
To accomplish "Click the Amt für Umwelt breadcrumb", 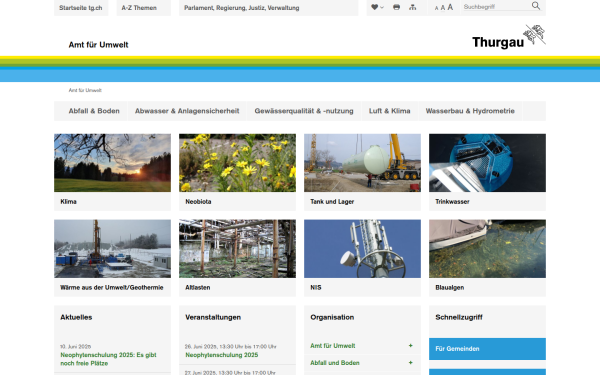I will click(x=85, y=90).
